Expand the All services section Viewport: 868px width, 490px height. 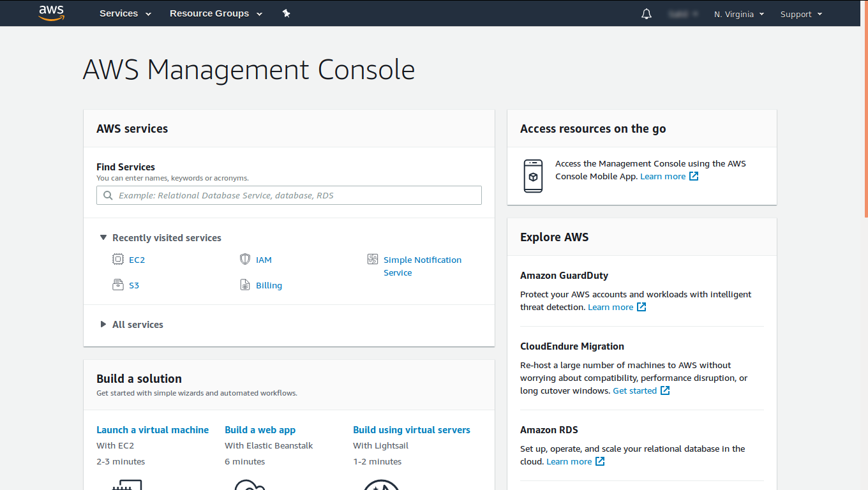pyautogui.click(x=103, y=324)
